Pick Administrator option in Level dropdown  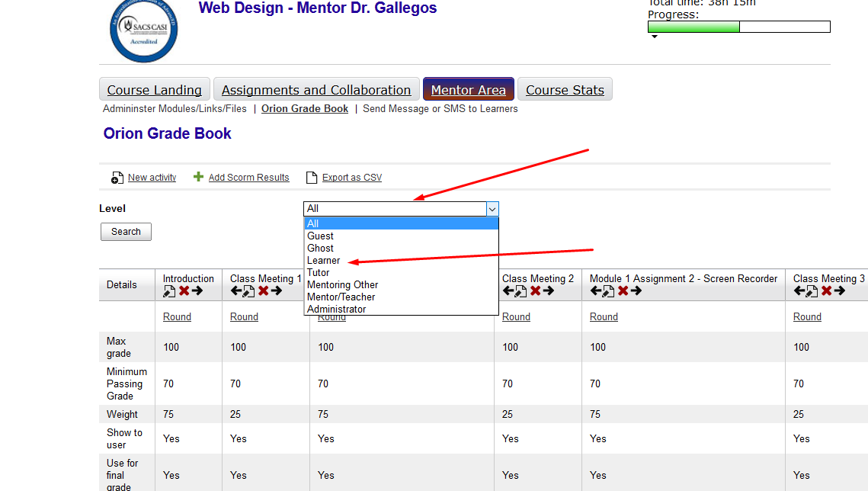pos(336,310)
